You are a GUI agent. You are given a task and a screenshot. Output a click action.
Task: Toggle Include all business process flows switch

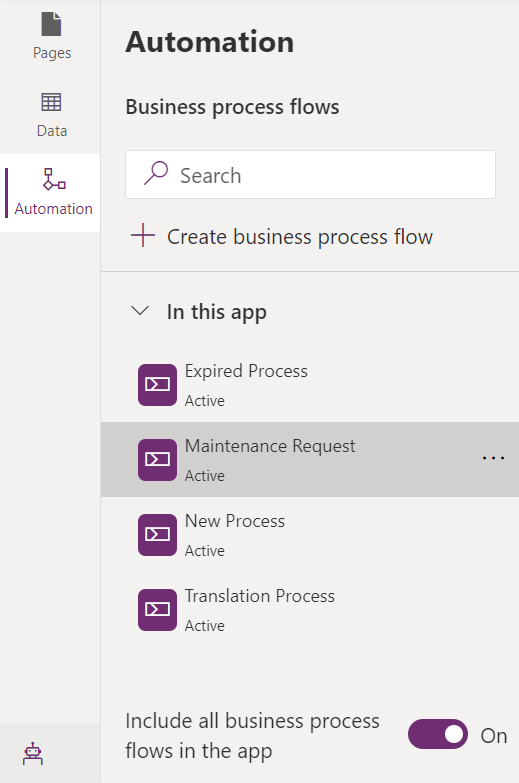click(438, 734)
